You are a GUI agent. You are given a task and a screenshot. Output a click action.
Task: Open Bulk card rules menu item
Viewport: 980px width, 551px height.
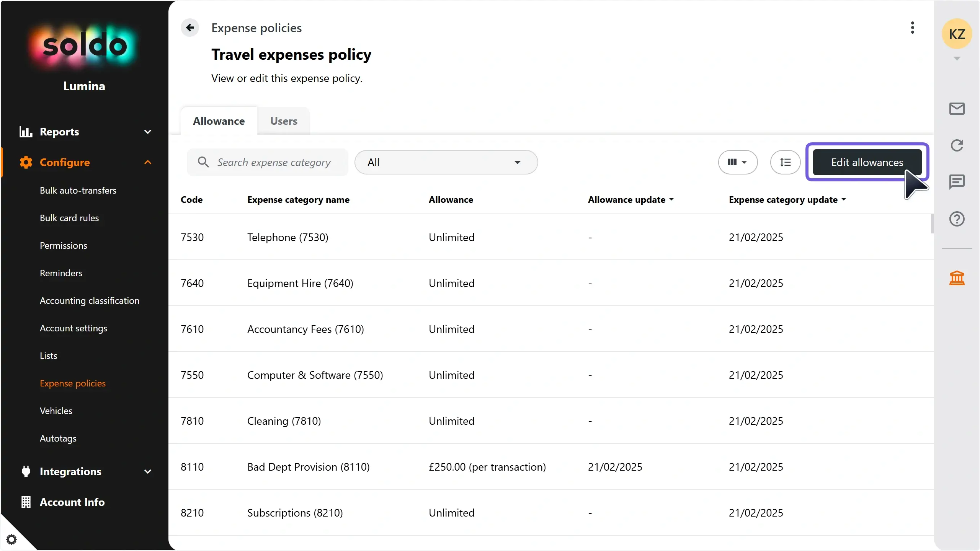click(x=69, y=218)
